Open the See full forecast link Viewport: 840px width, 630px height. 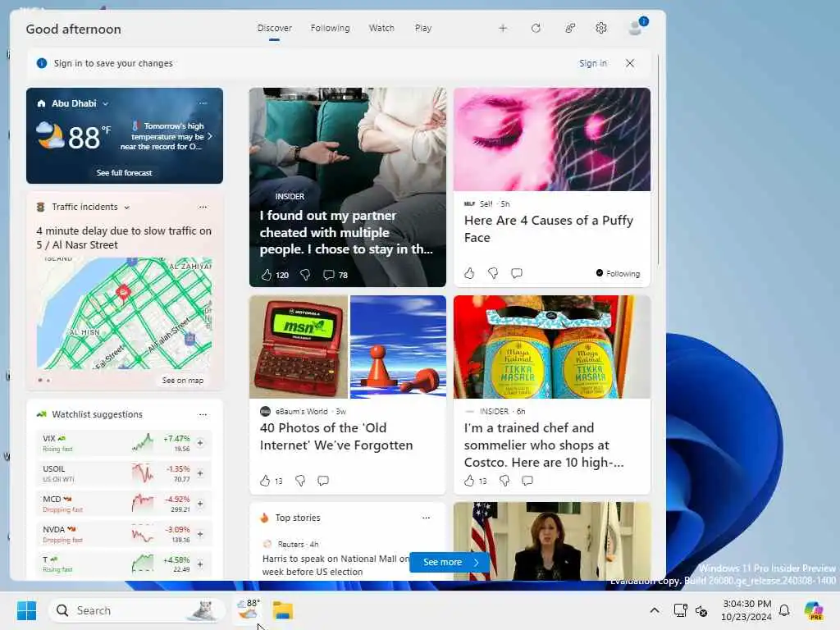click(x=125, y=172)
